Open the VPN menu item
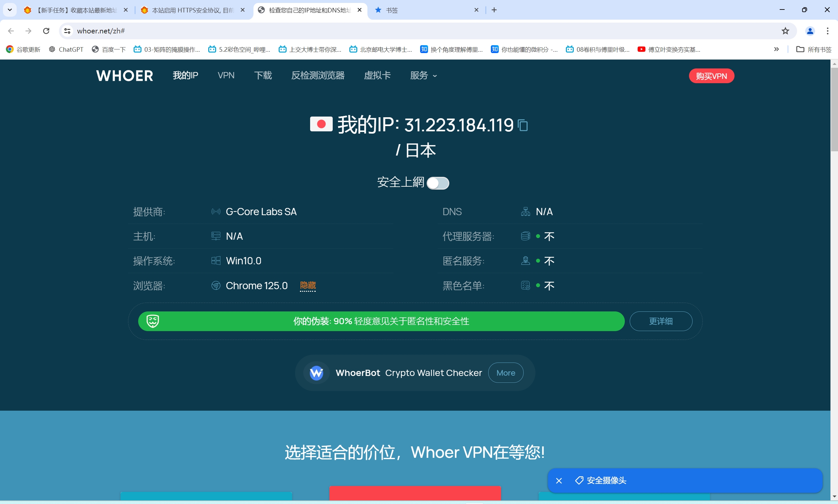 click(226, 75)
